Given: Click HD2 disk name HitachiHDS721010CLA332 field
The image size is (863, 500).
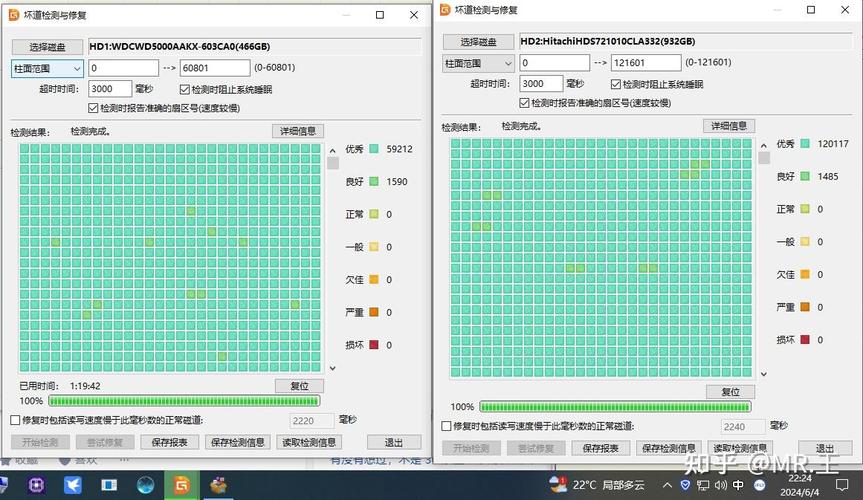Looking at the screenshot, I should pos(686,42).
